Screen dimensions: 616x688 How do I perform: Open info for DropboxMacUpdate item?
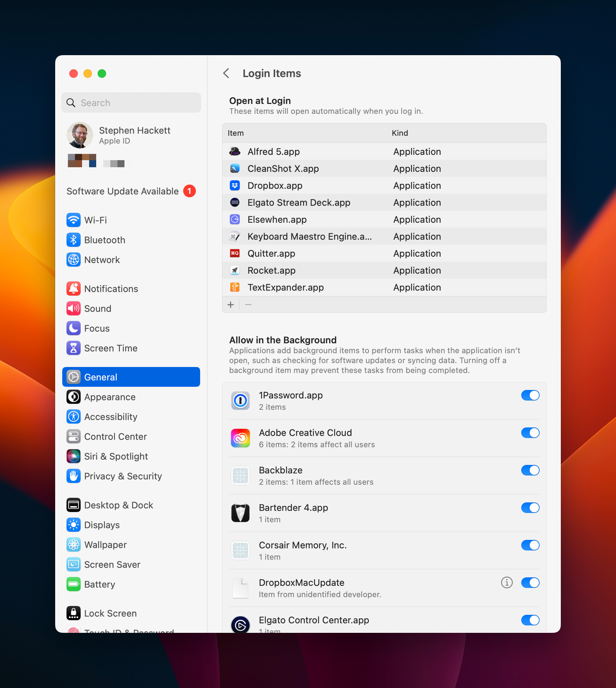point(507,582)
